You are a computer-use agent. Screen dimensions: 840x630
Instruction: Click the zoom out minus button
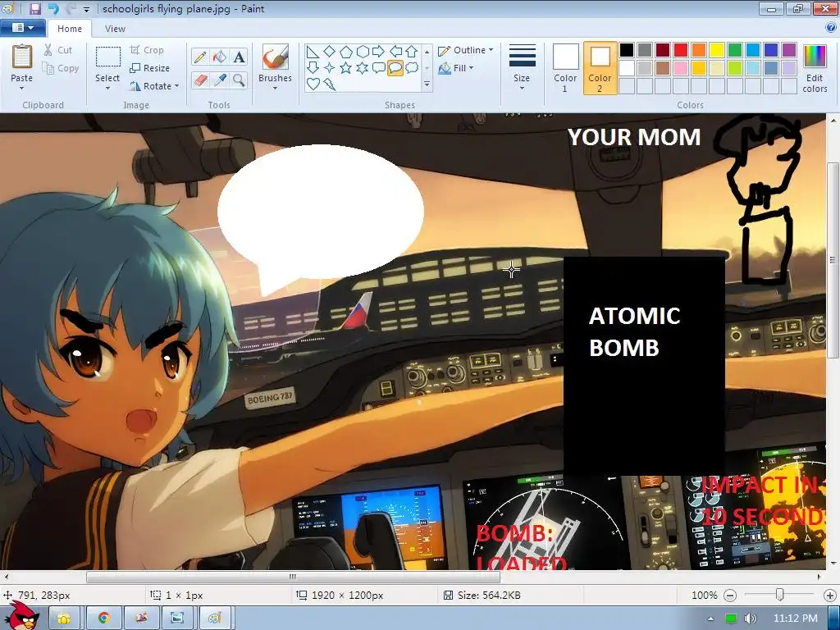729,596
